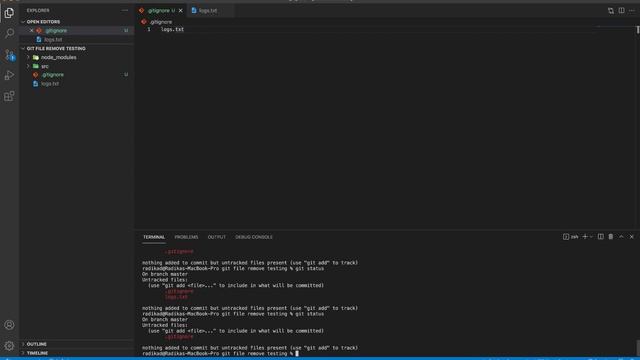640x360 pixels.
Task: Click the .gitignore breadcrumb above editor
Action: (x=157, y=22)
